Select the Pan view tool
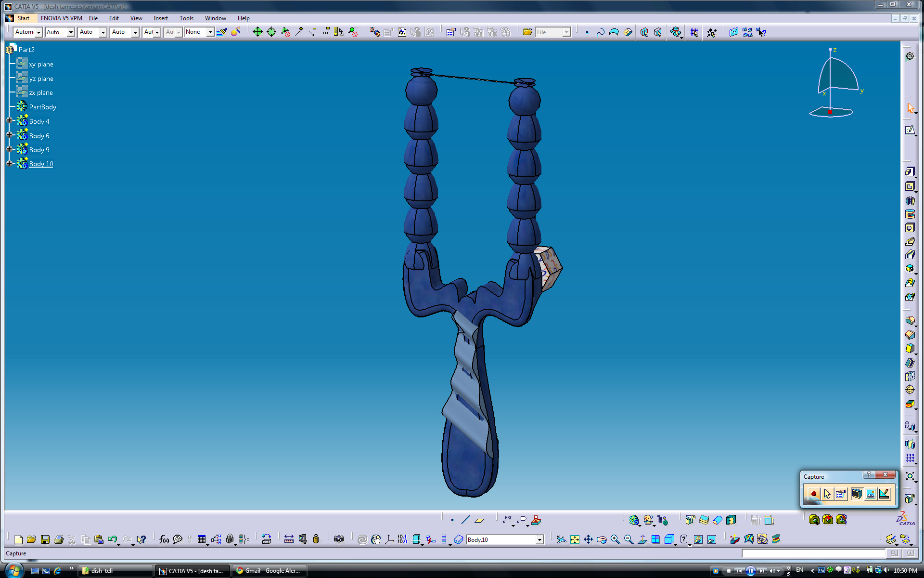 click(588, 539)
